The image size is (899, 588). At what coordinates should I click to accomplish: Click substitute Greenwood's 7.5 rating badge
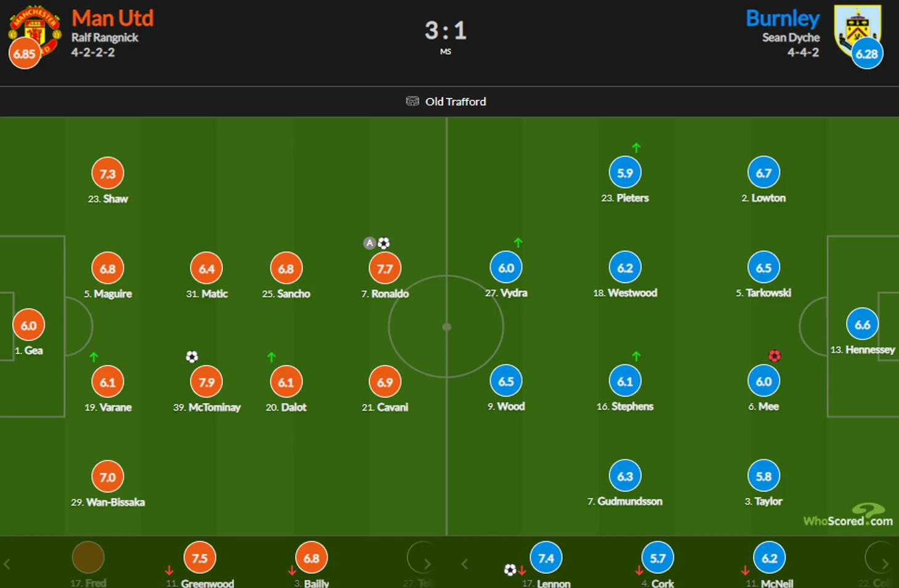(x=200, y=558)
